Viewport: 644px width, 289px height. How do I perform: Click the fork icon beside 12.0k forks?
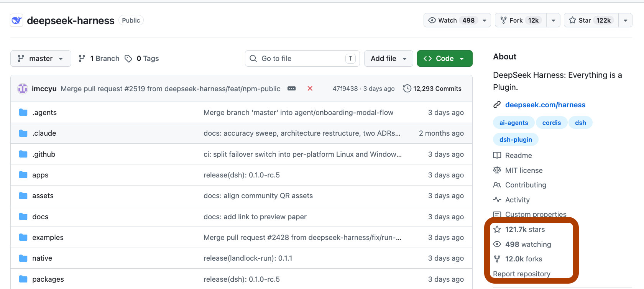click(497, 259)
